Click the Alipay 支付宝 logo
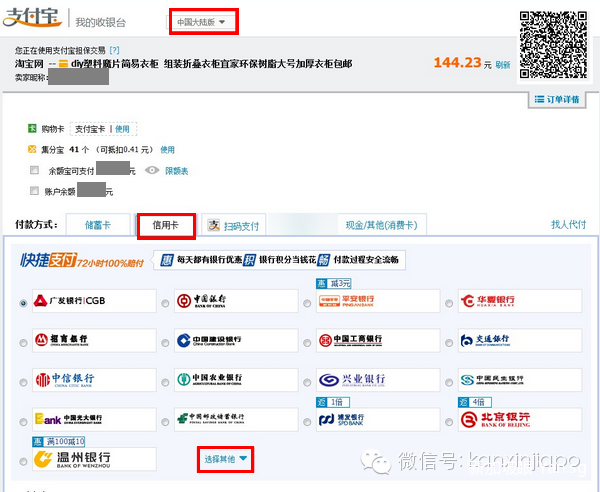600x492 pixels. coord(34,20)
